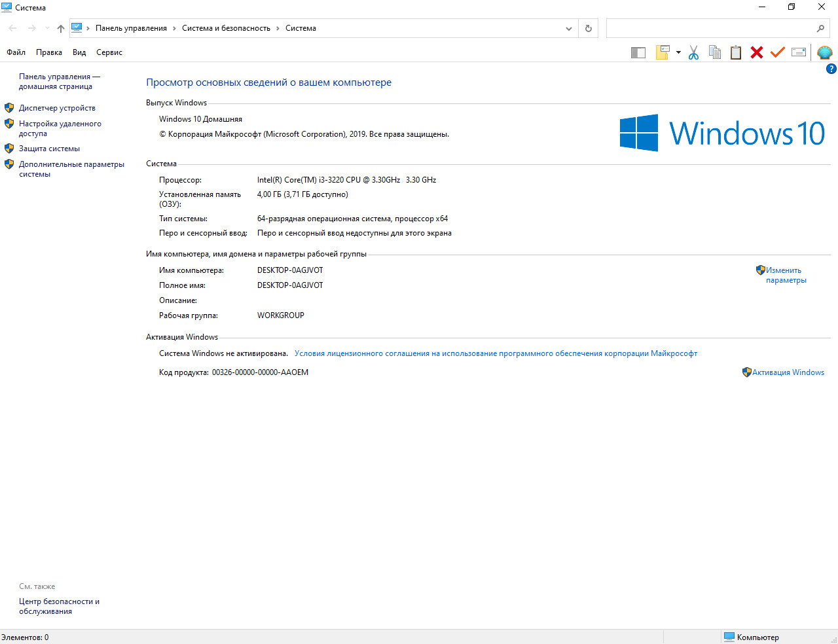Open the Сервис menu
This screenshot has height=644, width=838.
tap(109, 52)
